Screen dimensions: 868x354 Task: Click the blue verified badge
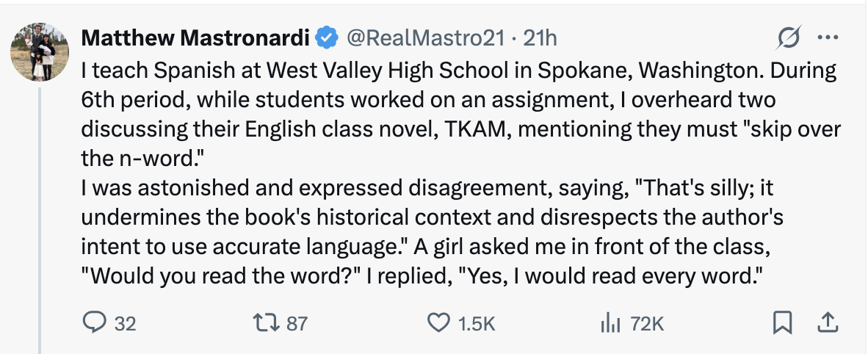pos(327,36)
